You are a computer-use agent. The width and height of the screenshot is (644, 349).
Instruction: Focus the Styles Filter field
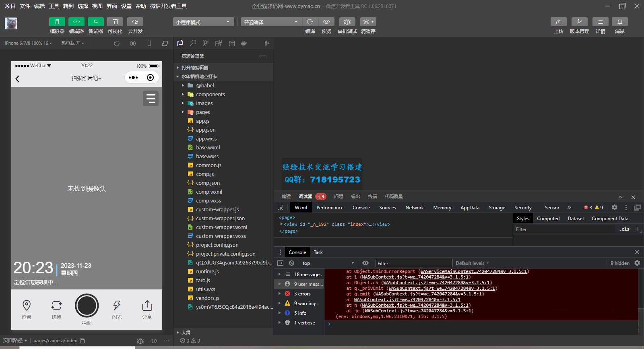click(563, 229)
